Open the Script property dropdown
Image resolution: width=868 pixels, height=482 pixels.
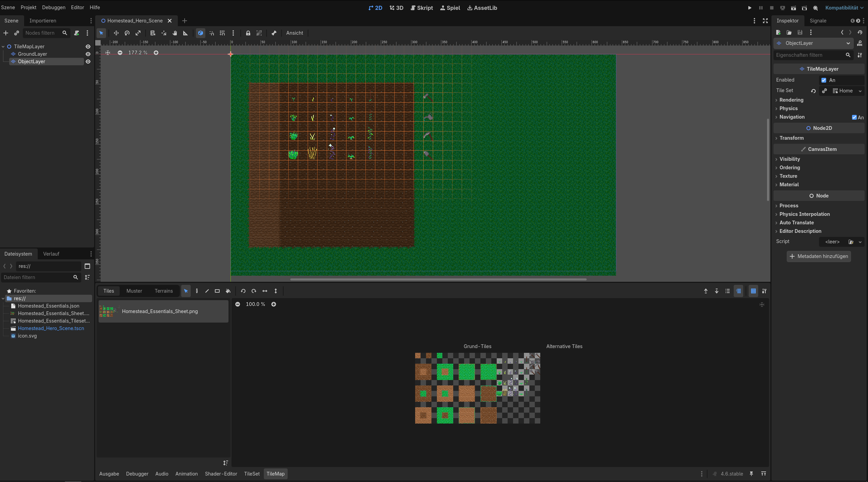pyautogui.click(x=860, y=242)
